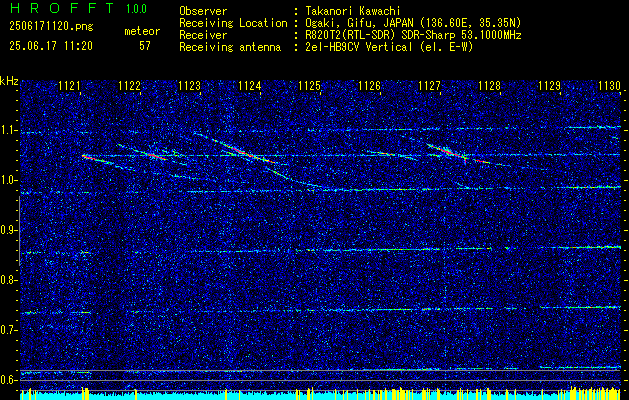The width and height of the screenshot is (629, 400).
Task: Click the 1127 time marker
Action: [429, 85]
